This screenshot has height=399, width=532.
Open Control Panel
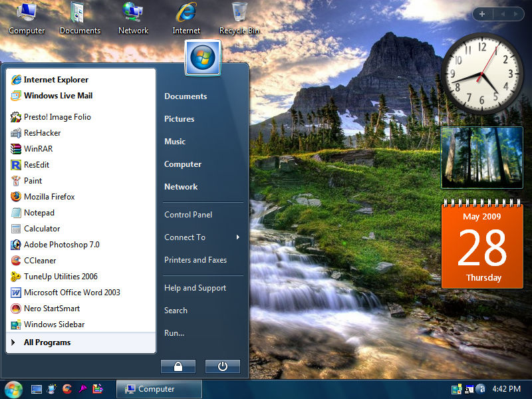pos(188,215)
